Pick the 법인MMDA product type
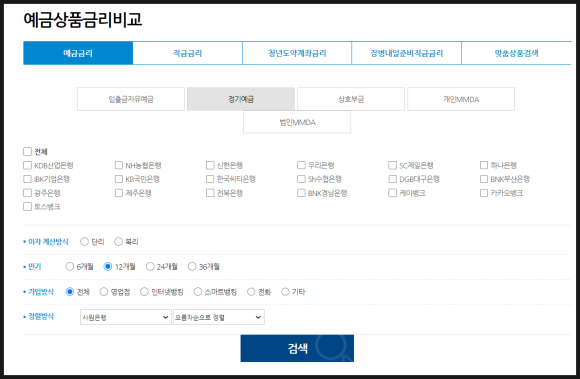Image resolution: width=580 pixels, height=379 pixels. click(297, 122)
